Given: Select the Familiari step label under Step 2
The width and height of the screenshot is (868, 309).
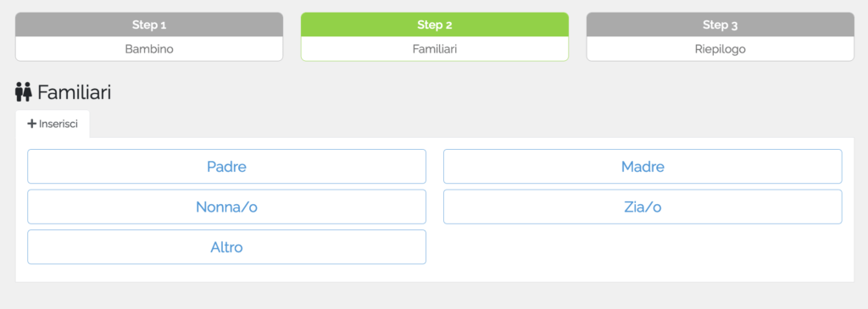Looking at the screenshot, I should coord(435,48).
